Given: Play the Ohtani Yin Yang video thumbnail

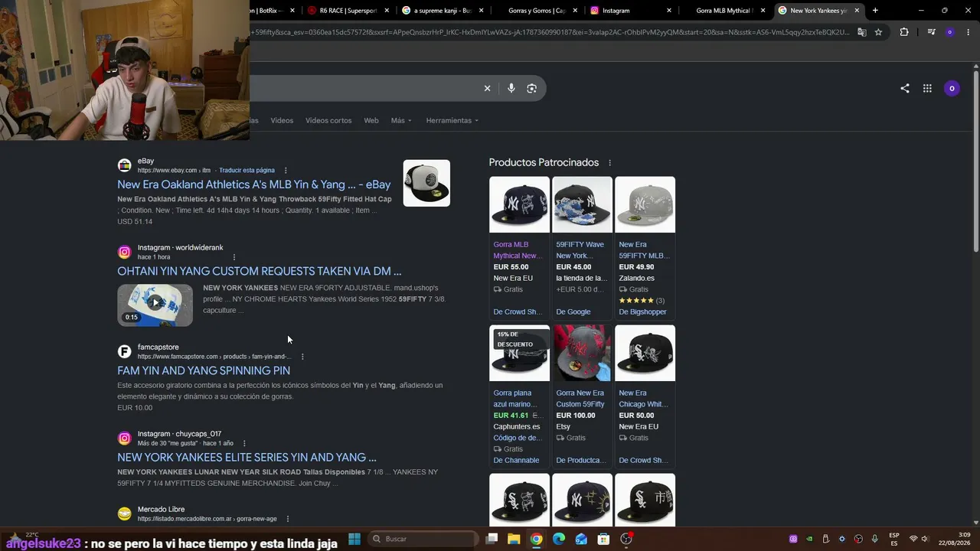Looking at the screenshot, I should coord(155,305).
